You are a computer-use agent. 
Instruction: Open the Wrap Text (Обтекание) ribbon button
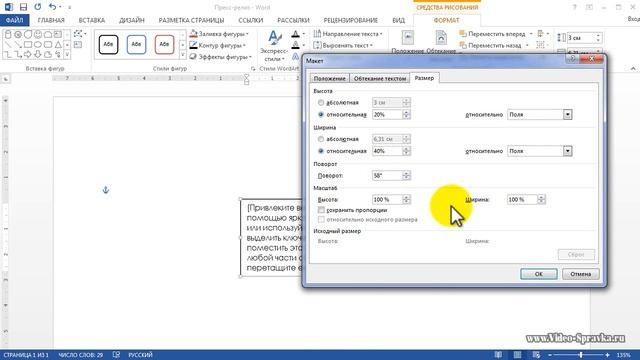[x=441, y=42]
